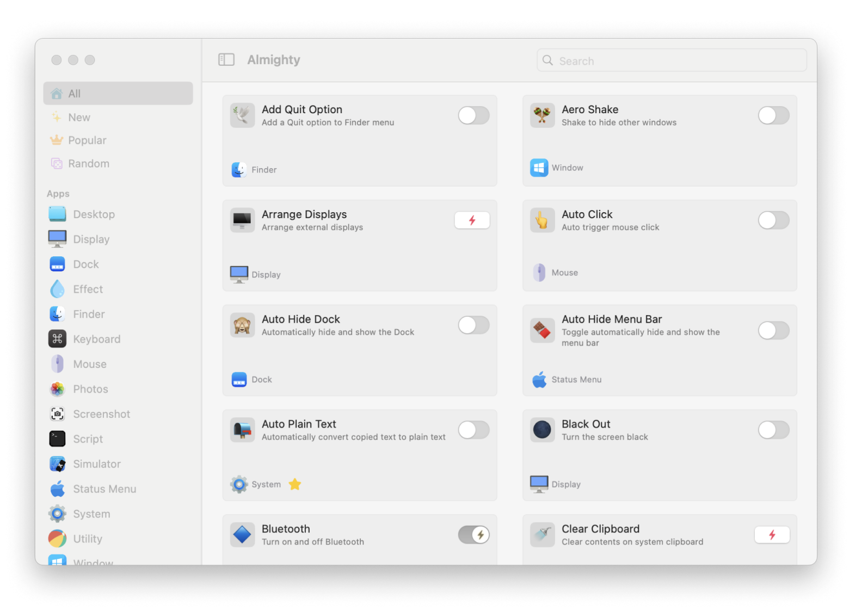Viewport: 849px width, 616px height.
Task: Click the yellow star on Auto Plain Text card
Action: pos(295,484)
